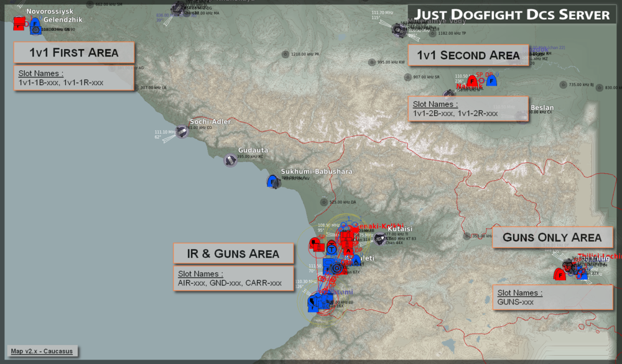Select the blue F unit at Gelendzhik
The height and width of the screenshot is (364, 622).
point(35,25)
